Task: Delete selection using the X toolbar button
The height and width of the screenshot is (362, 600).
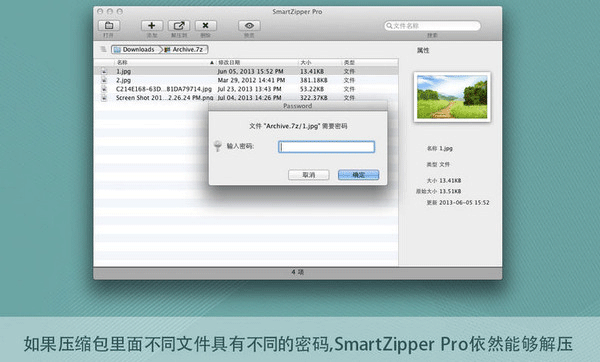Action: pos(205,26)
